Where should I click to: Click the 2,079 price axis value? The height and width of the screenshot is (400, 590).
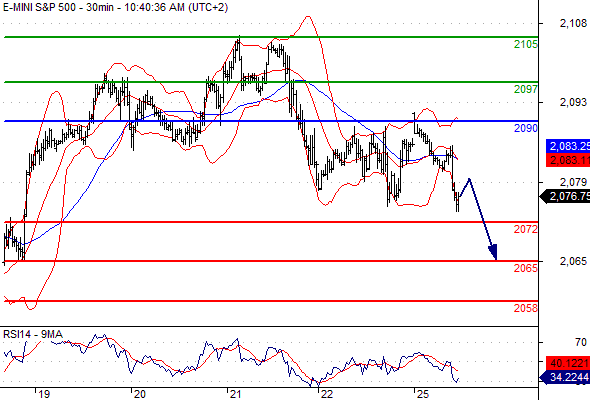[x=573, y=182]
